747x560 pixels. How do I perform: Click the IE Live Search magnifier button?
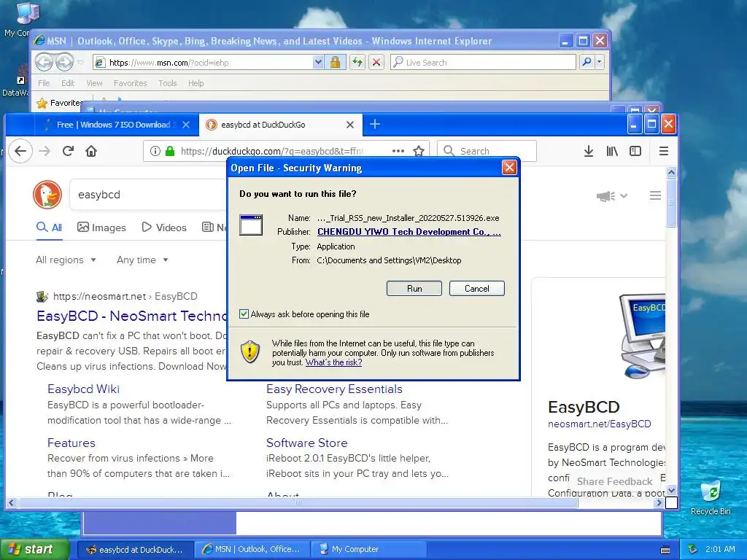click(x=587, y=62)
